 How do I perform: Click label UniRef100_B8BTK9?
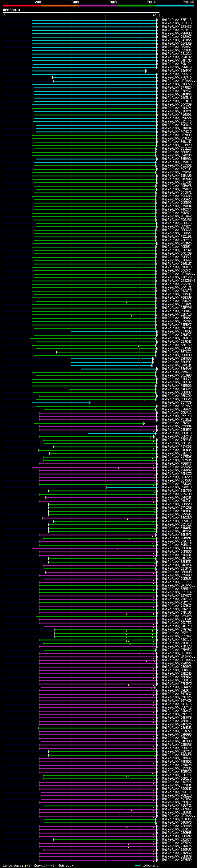point(176,345)
